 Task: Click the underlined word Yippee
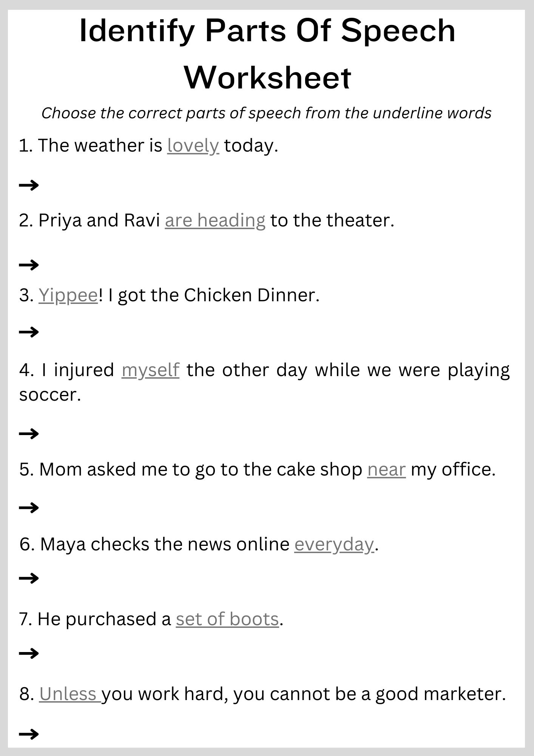68,296
